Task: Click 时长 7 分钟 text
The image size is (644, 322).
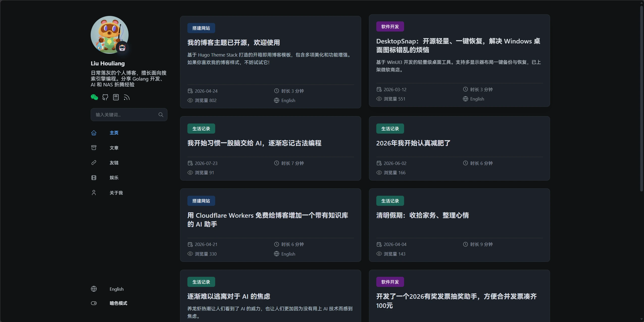Action: tap(292, 163)
